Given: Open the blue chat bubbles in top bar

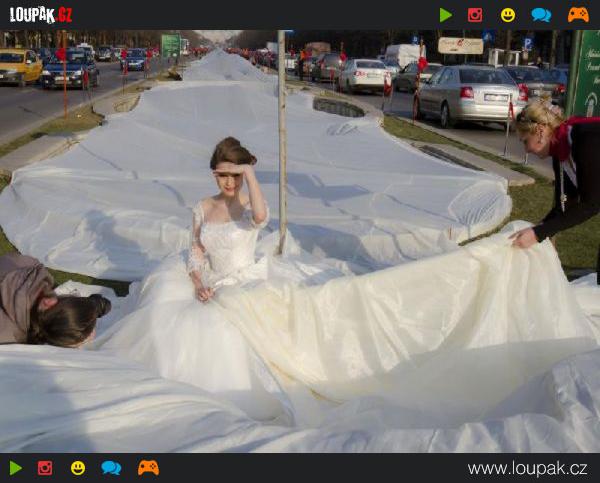Looking at the screenshot, I should 541,15.
